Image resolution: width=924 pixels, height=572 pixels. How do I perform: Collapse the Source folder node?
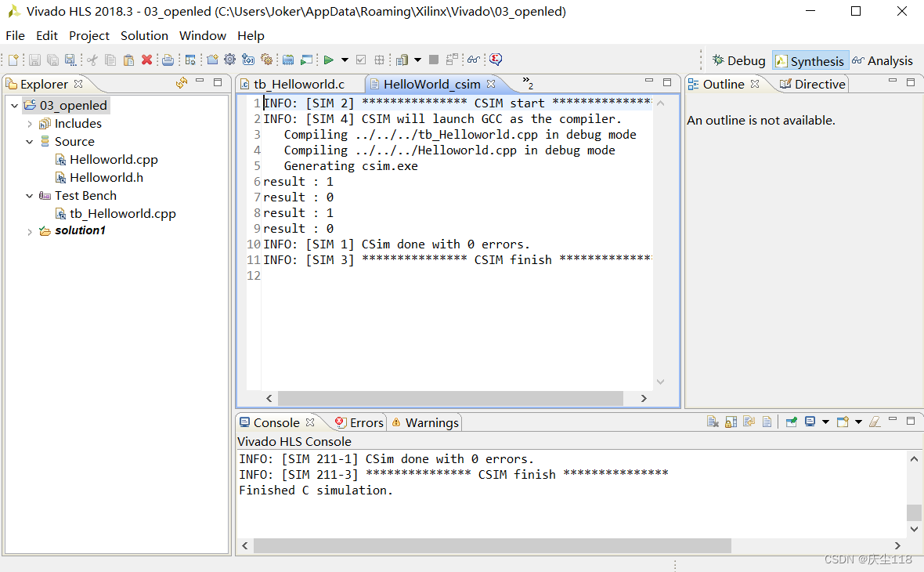point(30,142)
